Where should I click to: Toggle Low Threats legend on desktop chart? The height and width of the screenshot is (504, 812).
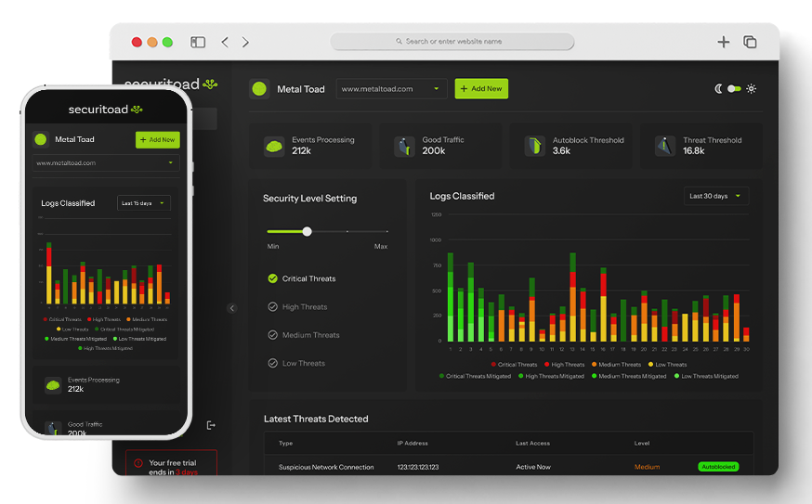(x=667, y=365)
